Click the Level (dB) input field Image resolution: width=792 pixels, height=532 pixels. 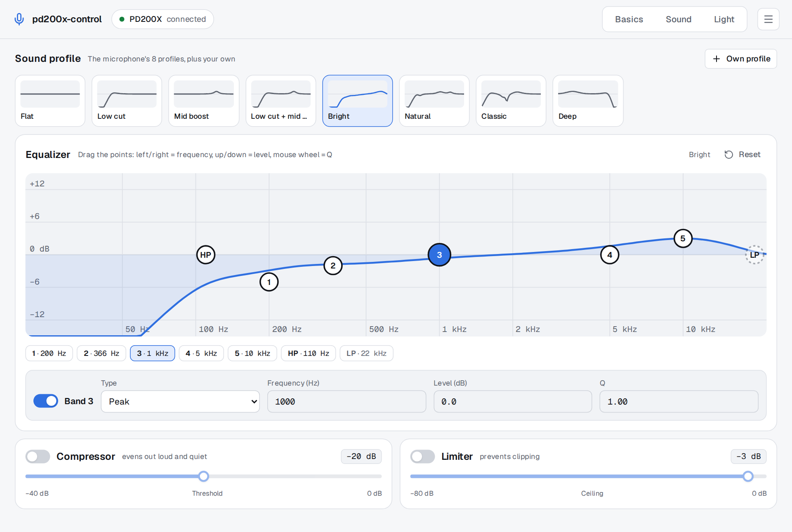point(513,402)
